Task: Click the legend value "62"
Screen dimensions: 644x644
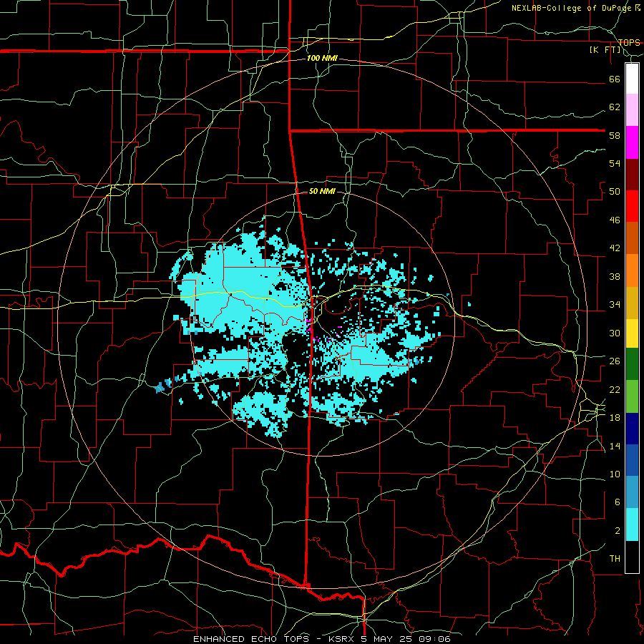Action: pyautogui.click(x=615, y=107)
